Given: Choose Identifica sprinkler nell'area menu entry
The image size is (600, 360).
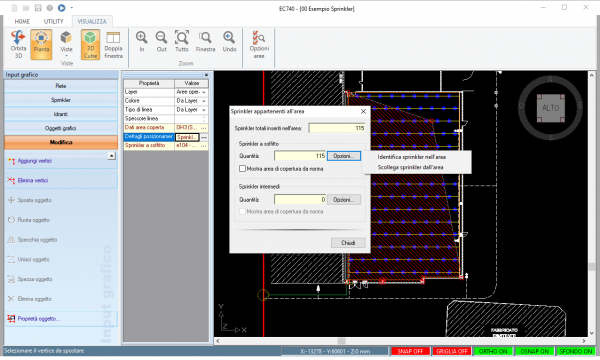Looking at the screenshot, I should point(411,157).
